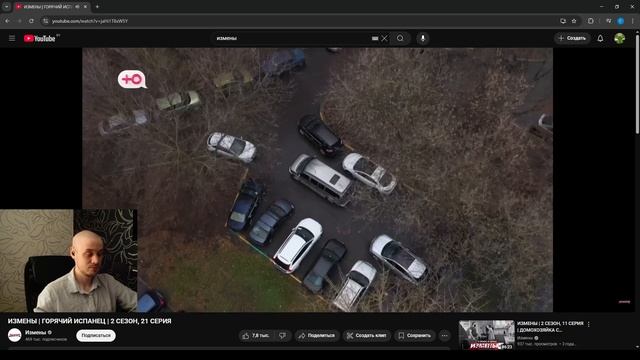View site information icon in address bar
The image size is (640, 360).
46,21
